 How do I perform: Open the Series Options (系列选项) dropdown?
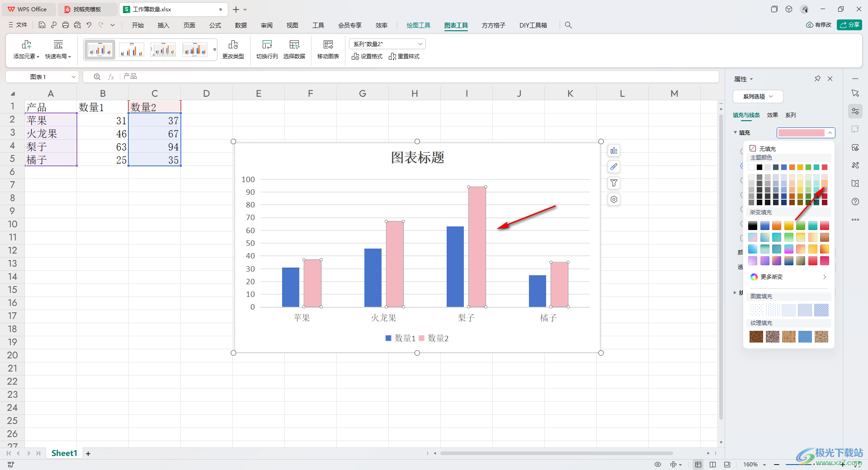[x=758, y=97]
